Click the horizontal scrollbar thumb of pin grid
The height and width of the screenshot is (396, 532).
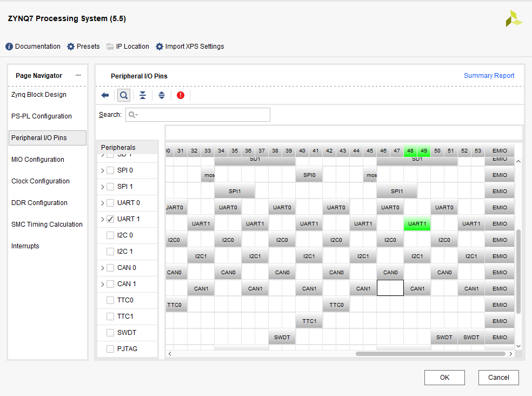coord(430,354)
